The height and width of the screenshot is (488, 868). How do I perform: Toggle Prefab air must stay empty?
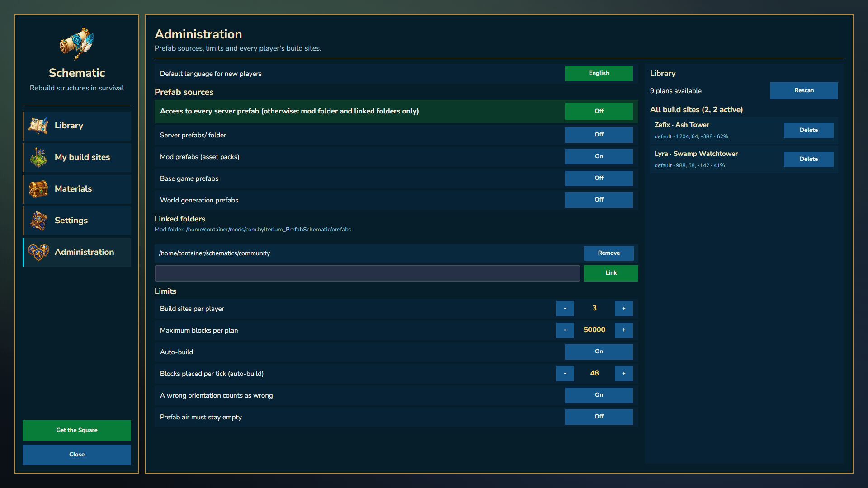point(599,417)
